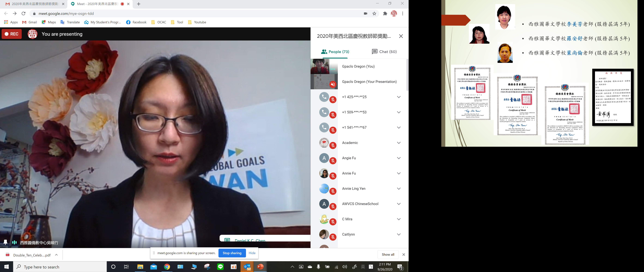This screenshot has height=272, width=644.
Task: Click the red REC recording indicator
Action: click(11, 34)
